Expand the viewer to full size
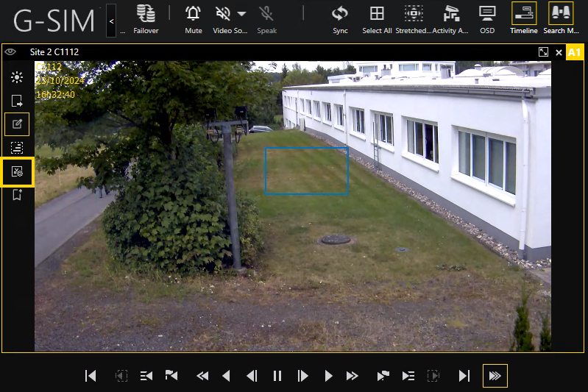The width and height of the screenshot is (588, 392). (543, 52)
